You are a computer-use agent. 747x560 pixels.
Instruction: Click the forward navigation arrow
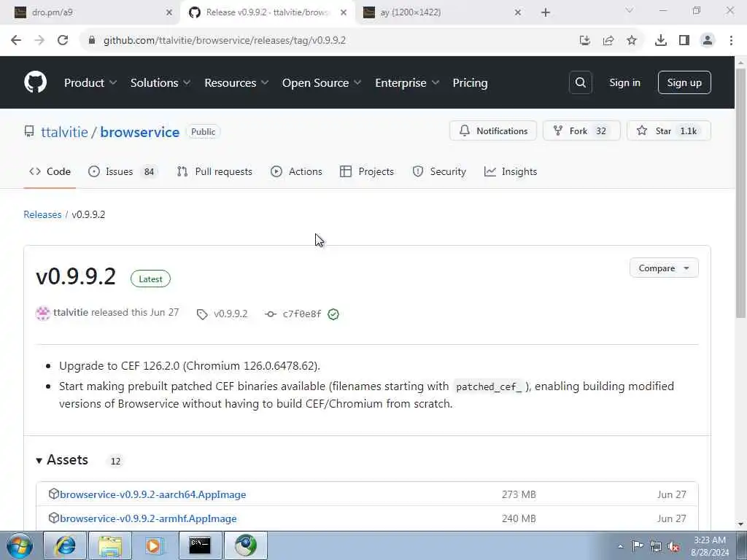tap(39, 40)
